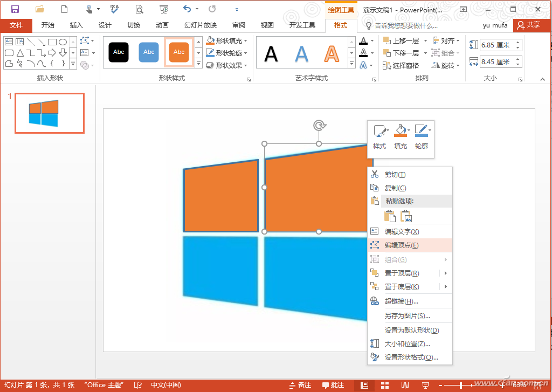
Task: Switch to 文件 tab
Action: click(16, 25)
